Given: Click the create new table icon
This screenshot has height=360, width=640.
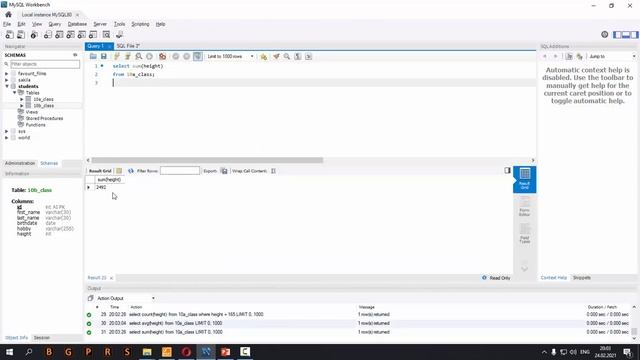Looking at the screenshot, I should [x=59, y=35].
